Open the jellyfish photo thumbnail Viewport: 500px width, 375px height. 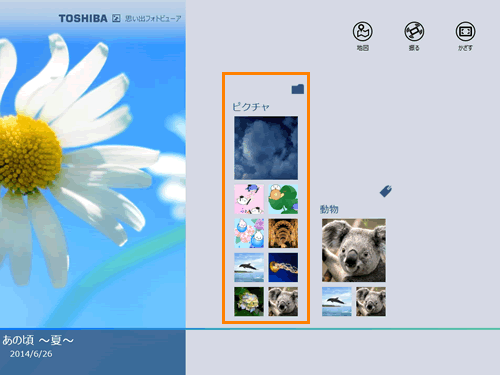[283, 267]
